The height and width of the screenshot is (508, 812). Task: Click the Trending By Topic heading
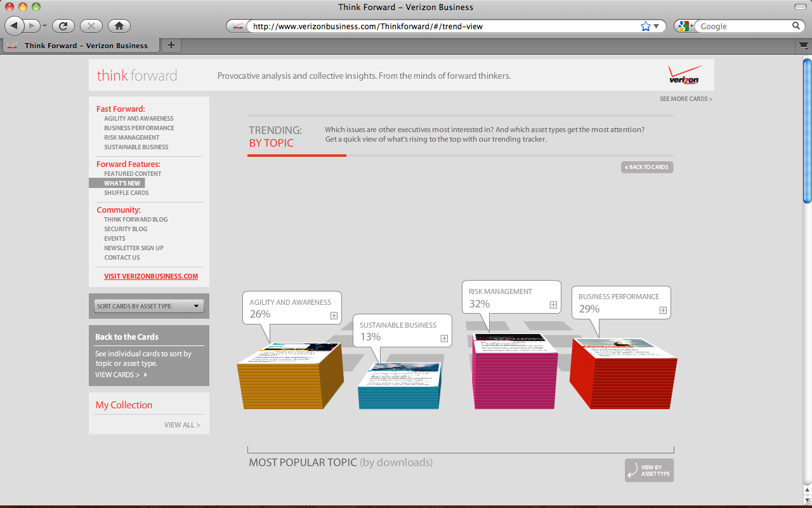point(275,137)
